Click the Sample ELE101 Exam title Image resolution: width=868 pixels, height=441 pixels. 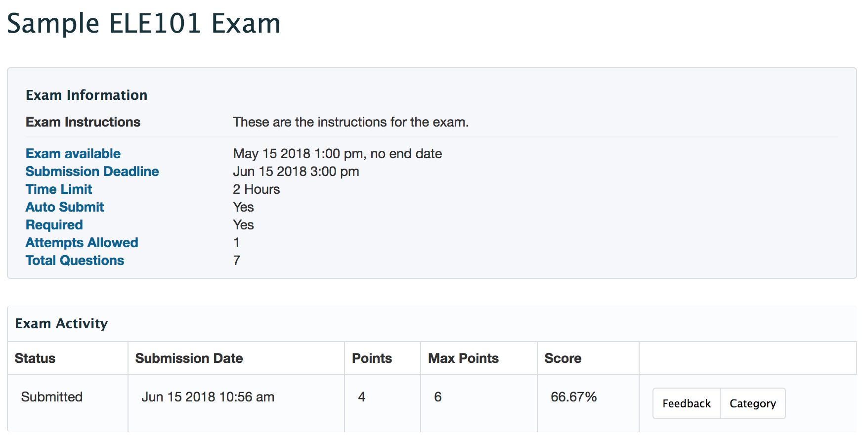click(144, 24)
